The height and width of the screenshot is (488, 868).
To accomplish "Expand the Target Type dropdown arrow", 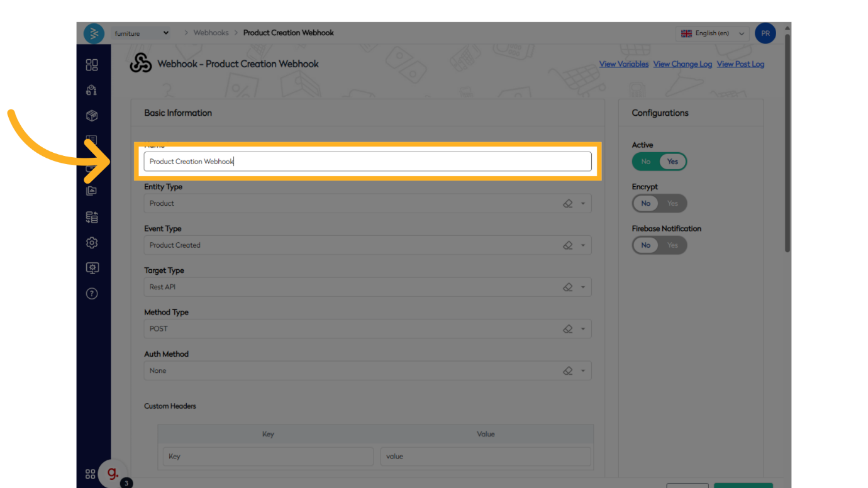I will 583,287.
